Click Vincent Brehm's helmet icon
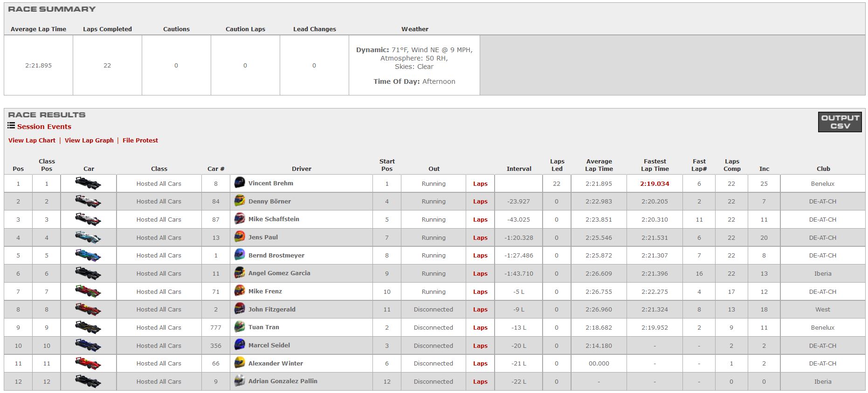Image resolution: width=868 pixels, height=393 pixels. pyautogui.click(x=240, y=183)
